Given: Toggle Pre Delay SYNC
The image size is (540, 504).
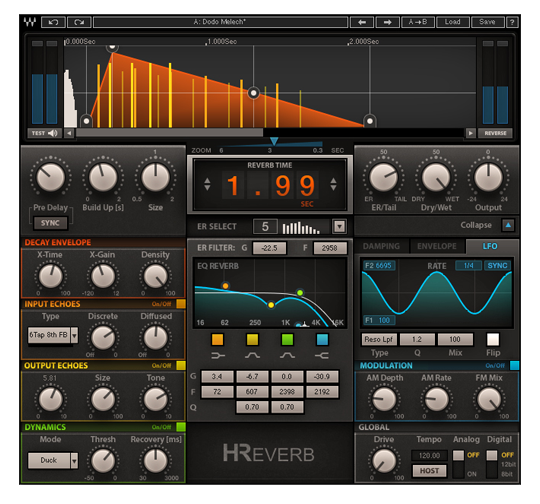Looking at the screenshot, I should 50,223.
